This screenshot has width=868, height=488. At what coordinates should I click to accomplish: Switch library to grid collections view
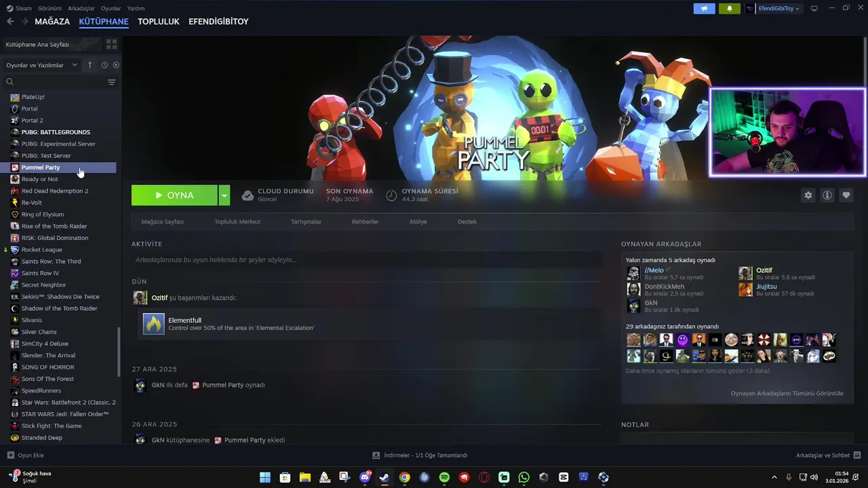click(111, 44)
